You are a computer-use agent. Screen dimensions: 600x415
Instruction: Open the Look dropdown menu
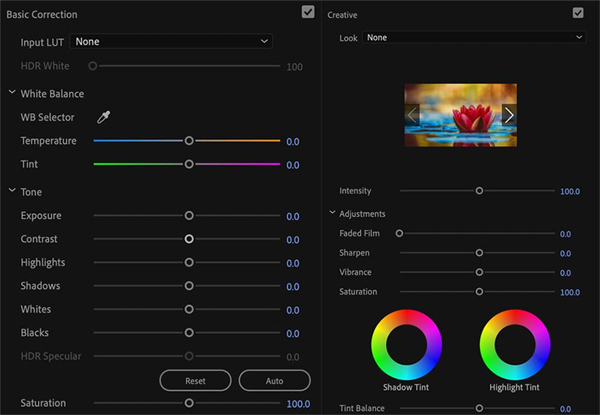[474, 38]
